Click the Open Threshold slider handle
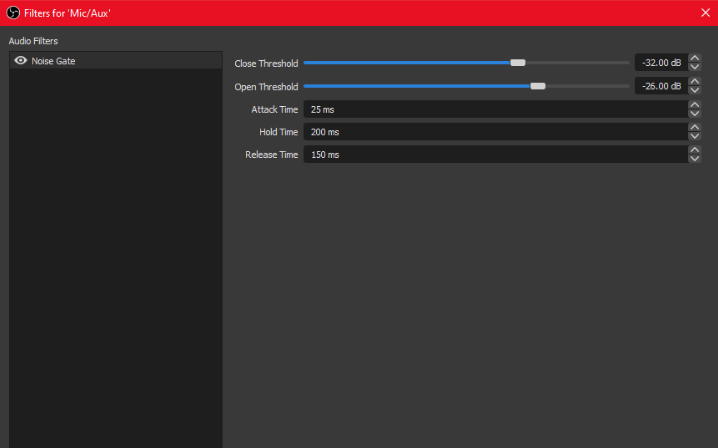The image size is (718, 448). coord(538,86)
